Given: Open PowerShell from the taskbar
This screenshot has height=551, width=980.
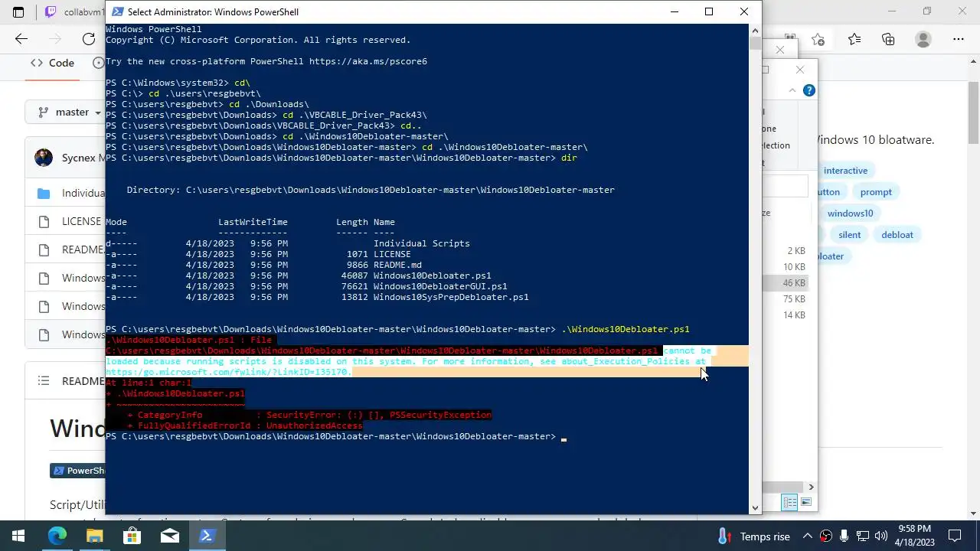Looking at the screenshot, I should coord(207,536).
